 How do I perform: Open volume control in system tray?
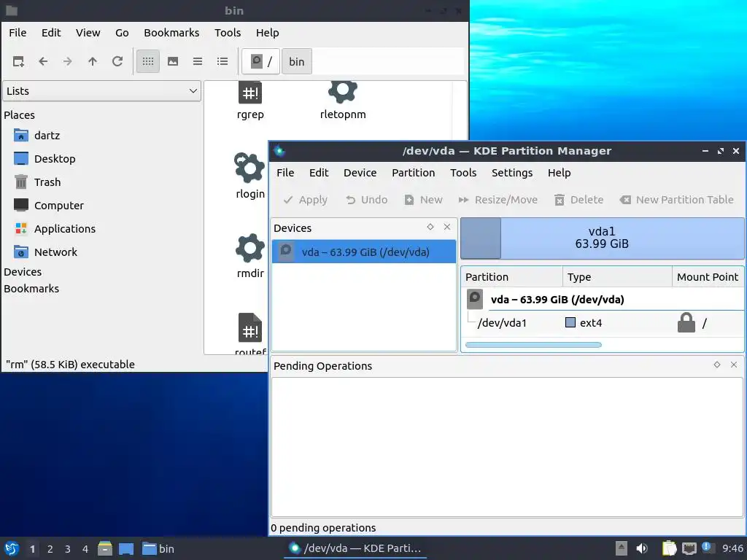pos(642,548)
